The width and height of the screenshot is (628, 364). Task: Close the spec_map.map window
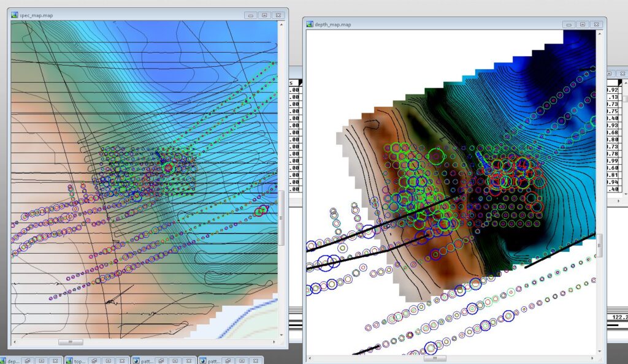(278, 15)
